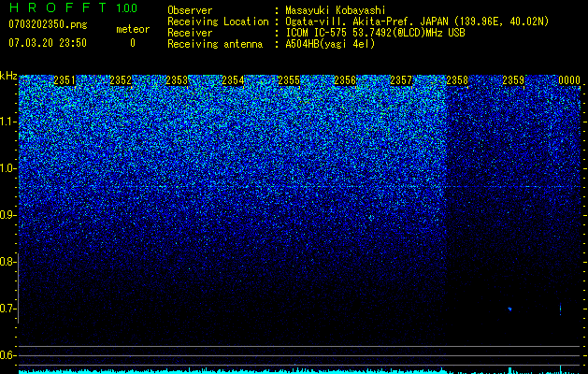Click the Receiving Location label
Screen dimensions: 588x374
[x=218, y=22]
